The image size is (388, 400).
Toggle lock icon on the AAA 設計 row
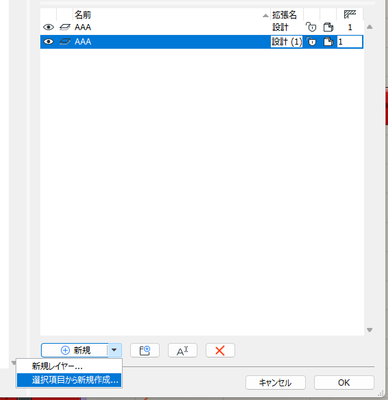(311, 27)
